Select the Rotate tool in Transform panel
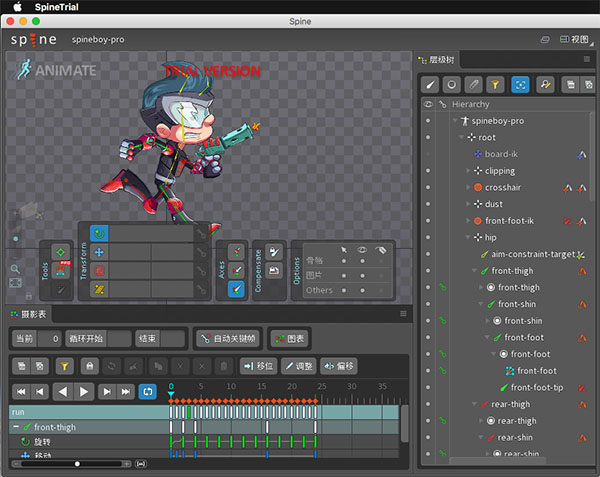The height and width of the screenshot is (477, 600). tap(99, 233)
